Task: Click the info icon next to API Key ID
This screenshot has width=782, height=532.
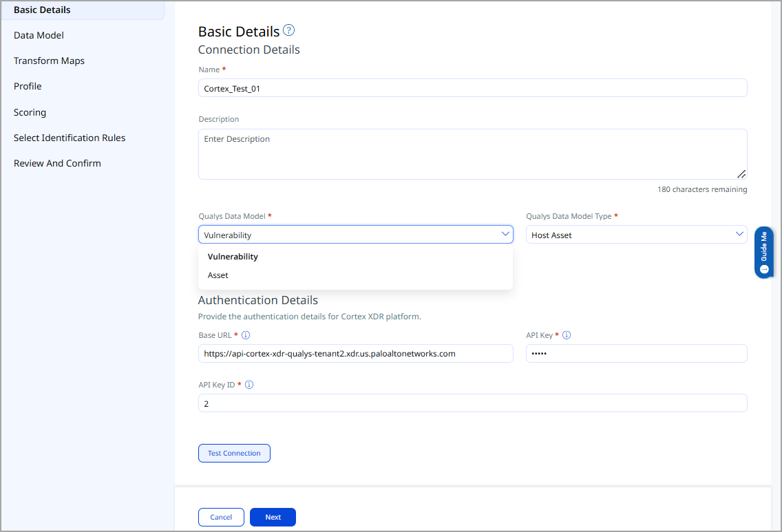Action: coord(249,385)
